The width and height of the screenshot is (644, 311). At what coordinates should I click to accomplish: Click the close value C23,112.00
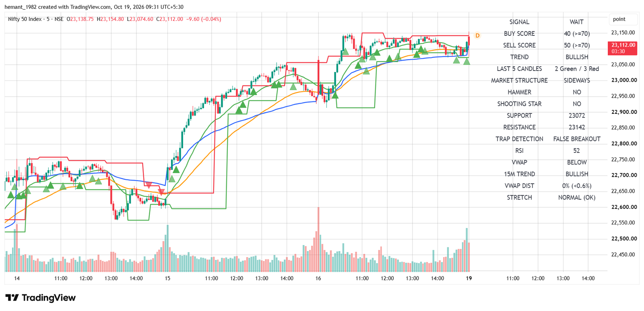click(169, 19)
